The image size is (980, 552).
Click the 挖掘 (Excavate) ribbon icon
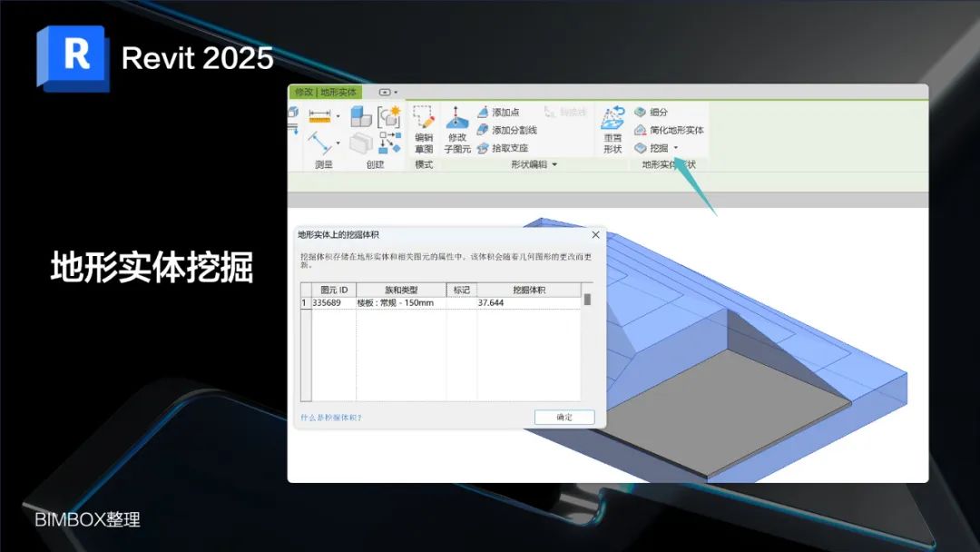(x=641, y=149)
